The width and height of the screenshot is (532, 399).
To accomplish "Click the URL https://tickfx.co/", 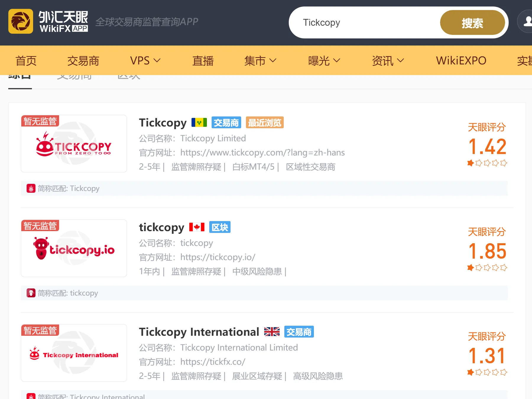I will pyautogui.click(x=213, y=362).
